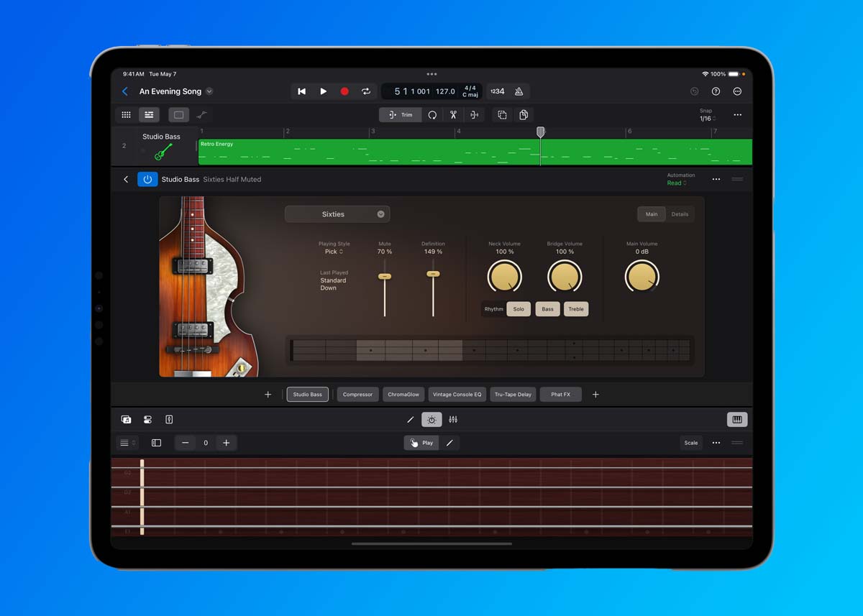The width and height of the screenshot is (863, 616).
Task: Jump to beginning with the rewind button
Action: pyautogui.click(x=302, y=91)
